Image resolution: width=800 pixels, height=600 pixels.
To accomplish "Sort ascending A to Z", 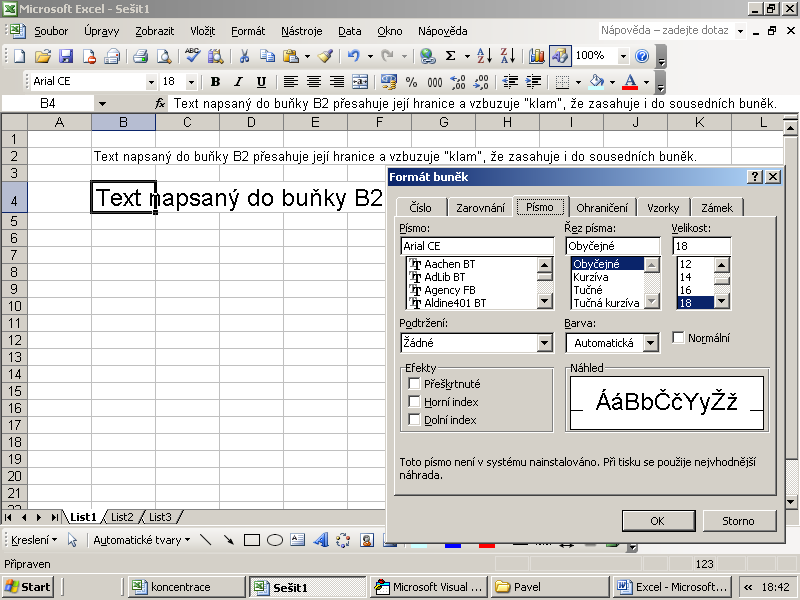I will pyautogui.click(x=484, y=56).
